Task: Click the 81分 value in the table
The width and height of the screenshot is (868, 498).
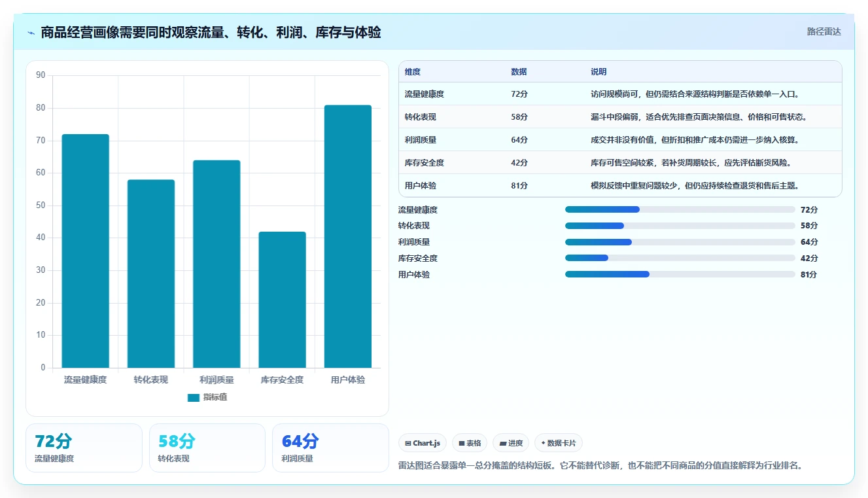Action: click(519, 186)
